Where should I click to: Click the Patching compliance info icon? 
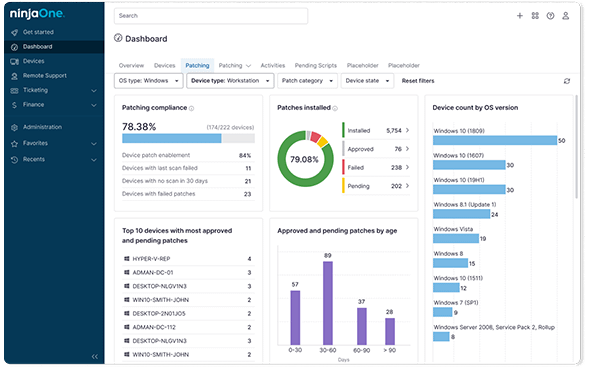(x=191, y=109)
